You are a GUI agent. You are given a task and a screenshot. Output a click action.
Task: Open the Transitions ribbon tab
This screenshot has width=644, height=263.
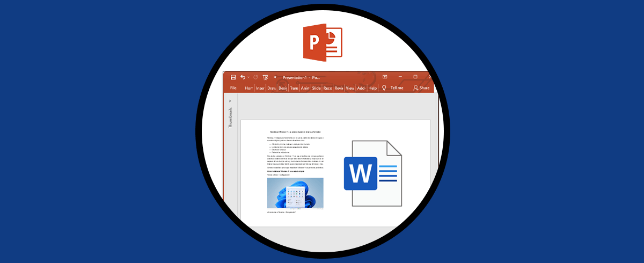tap(294, 88)
